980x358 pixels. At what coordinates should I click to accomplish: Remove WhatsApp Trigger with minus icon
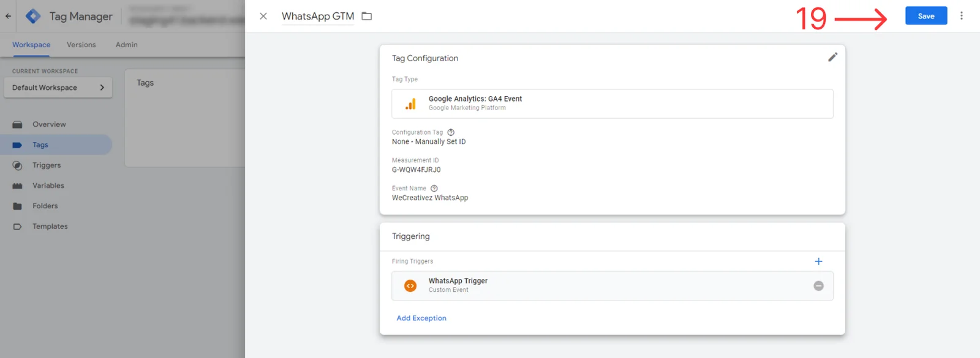coord(818,286)
